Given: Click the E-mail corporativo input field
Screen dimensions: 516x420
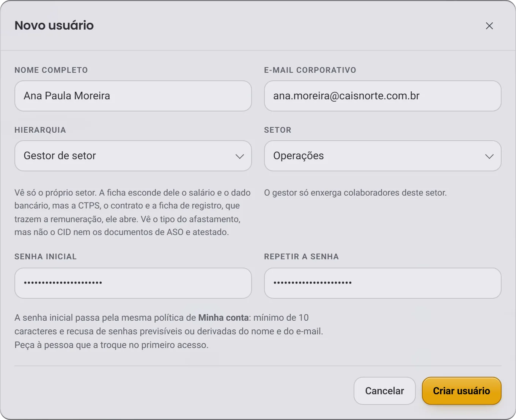Looking at the screenshot, I should pyautogui.click(x=383, y=96).
